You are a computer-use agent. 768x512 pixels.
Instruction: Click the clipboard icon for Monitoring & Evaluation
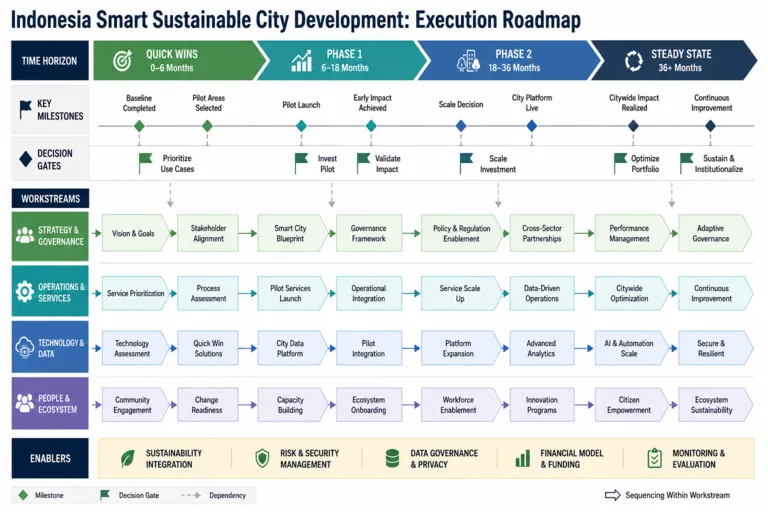[654, 458]
